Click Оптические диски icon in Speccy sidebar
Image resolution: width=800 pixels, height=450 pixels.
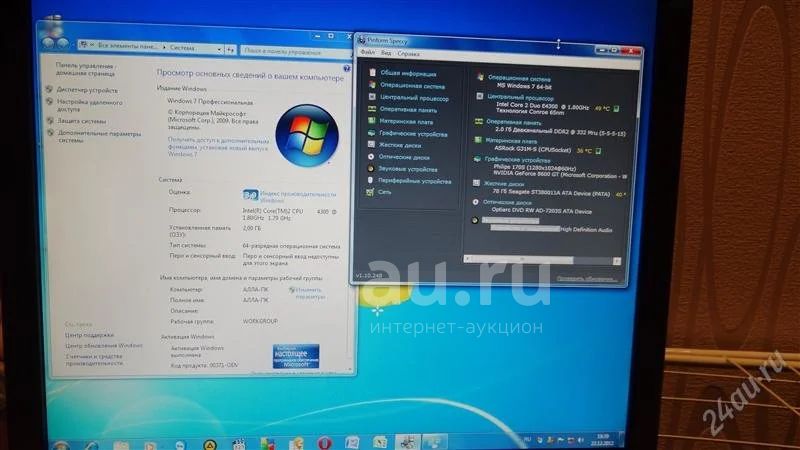(371, 157)
